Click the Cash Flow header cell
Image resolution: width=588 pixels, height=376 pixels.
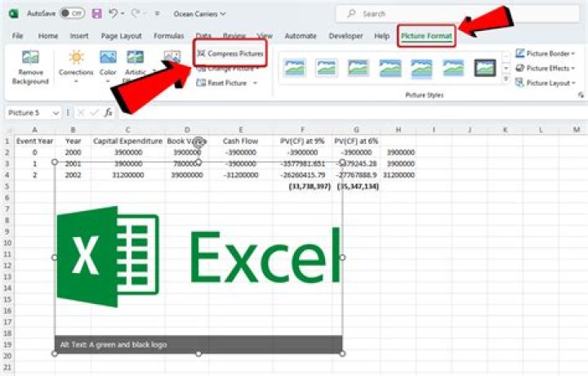240,141
